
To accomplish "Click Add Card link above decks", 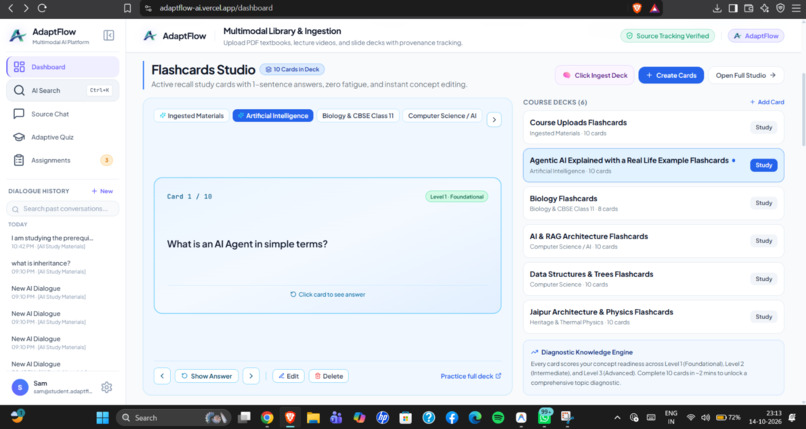I will pyautogui.click(x=767, y=102).
